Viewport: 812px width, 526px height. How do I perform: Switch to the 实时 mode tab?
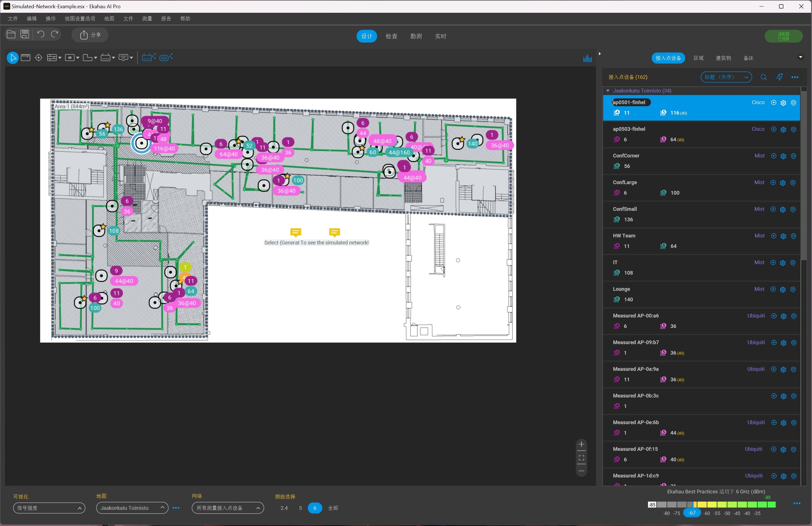(440, 36)
